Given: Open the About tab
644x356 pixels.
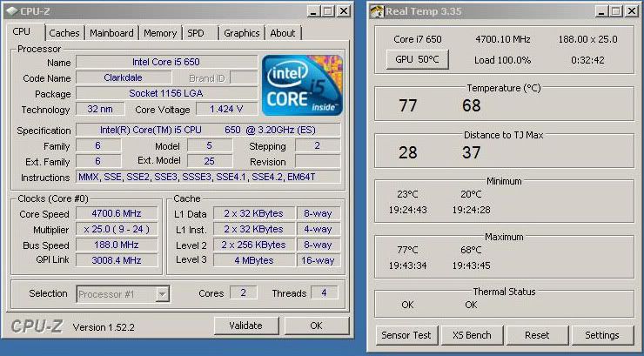Looking at the screenshot, I should (x=283, y=33).
